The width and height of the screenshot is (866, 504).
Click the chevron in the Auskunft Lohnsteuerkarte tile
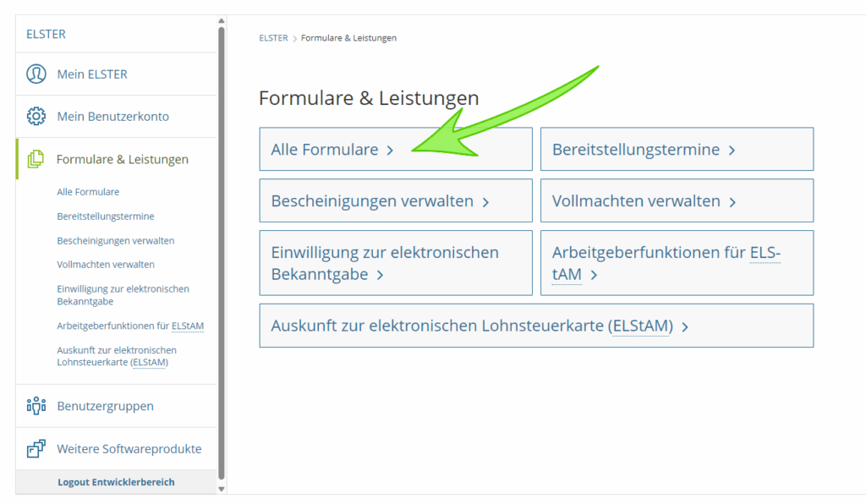[x=685, y=326]
